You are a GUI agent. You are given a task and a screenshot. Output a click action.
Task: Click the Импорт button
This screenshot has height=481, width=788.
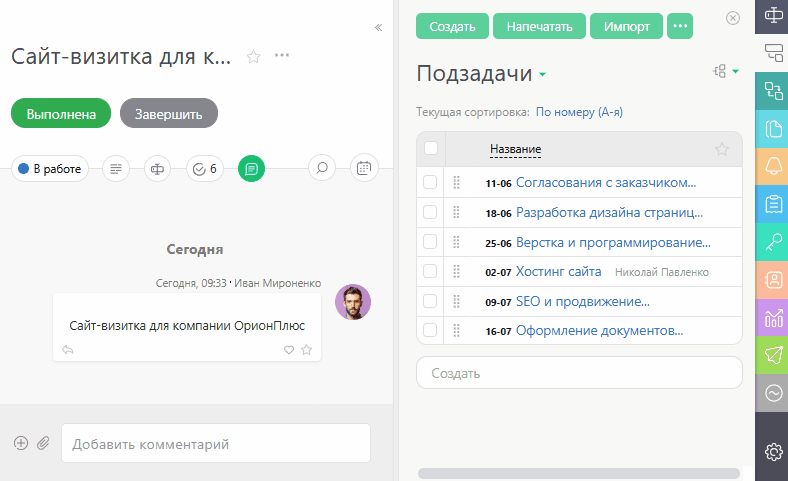tap(626, 26)
